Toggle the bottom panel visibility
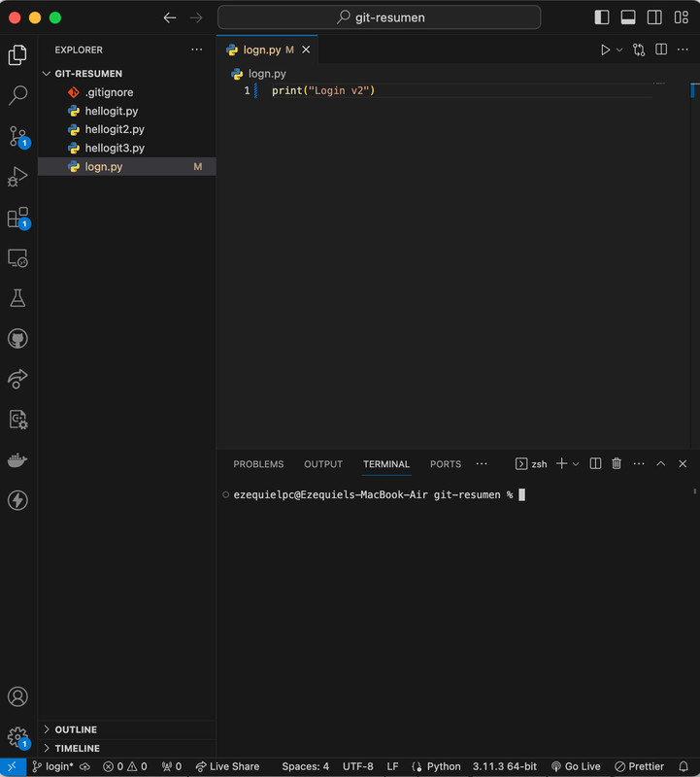The width and height of the screenshot is (700, 777). (628, 17)
